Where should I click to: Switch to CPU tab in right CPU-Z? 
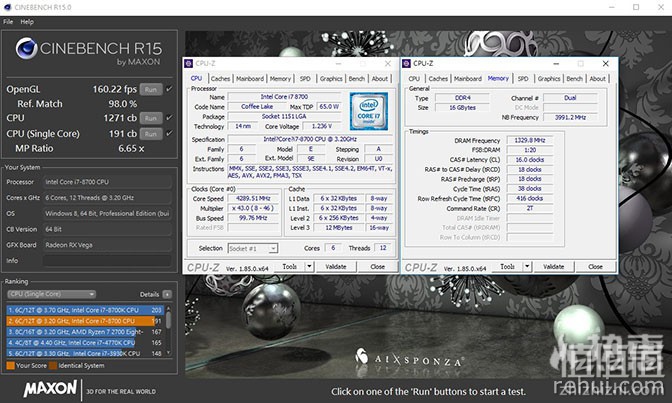point(414,78)
